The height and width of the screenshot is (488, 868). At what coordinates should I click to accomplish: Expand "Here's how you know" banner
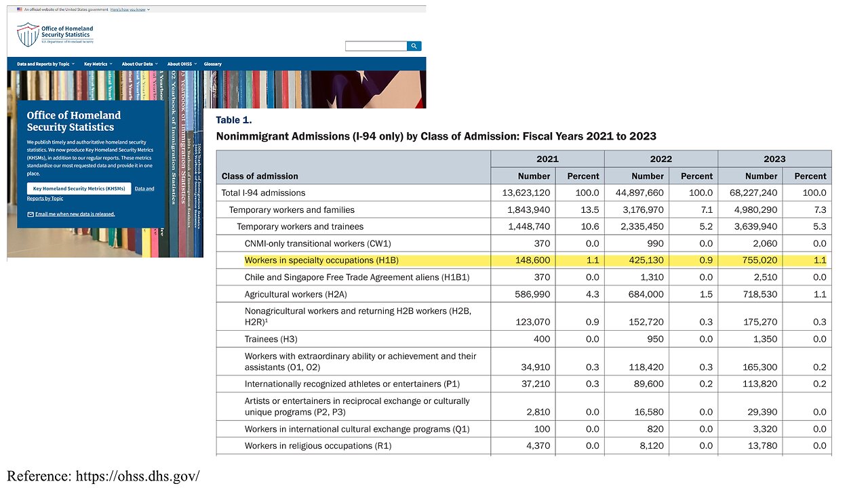pos(131,9)
